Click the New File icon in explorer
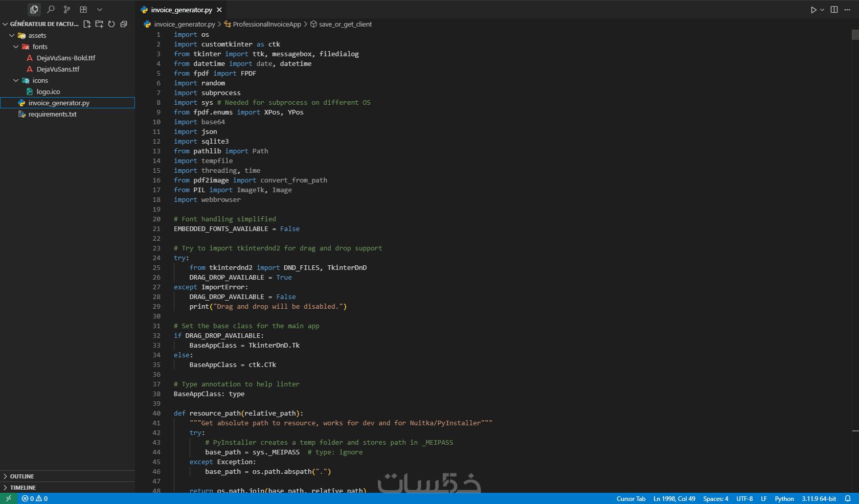859x504 pixels. [x=87, y=24]
